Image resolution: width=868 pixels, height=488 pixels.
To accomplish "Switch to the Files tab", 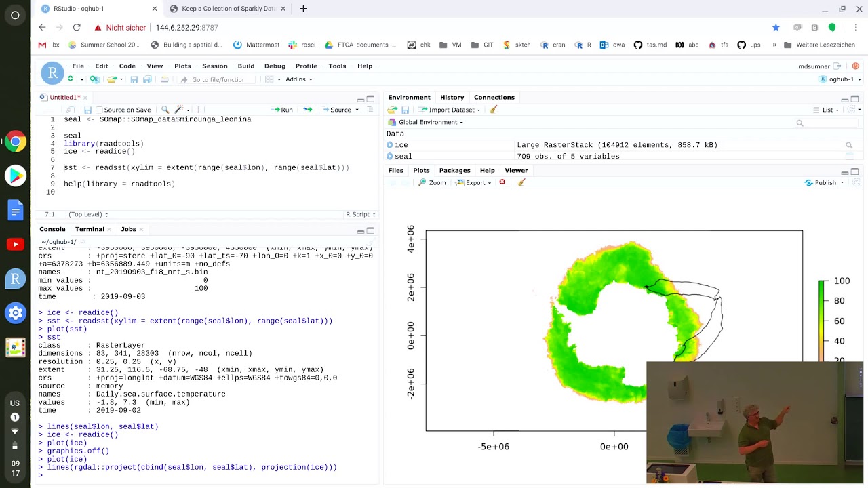I will [x=396, y=171].
